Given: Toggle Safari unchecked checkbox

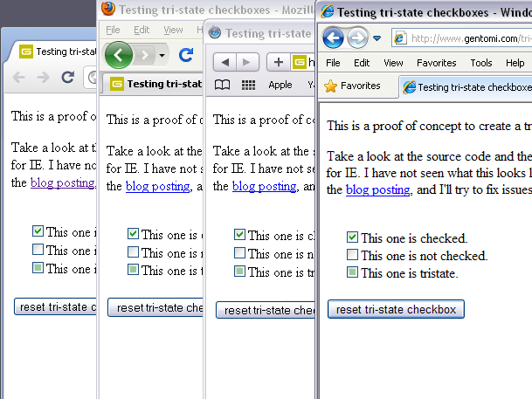Looking at the screenshot, I should pyautogui.click(x=239, y=252).
